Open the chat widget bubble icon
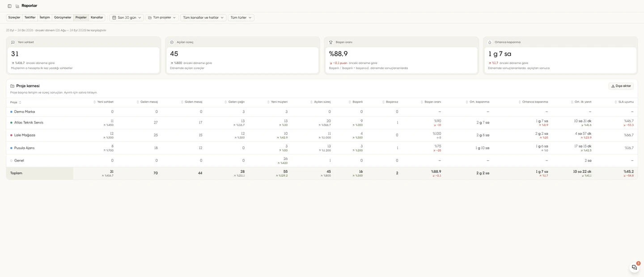 634,267
